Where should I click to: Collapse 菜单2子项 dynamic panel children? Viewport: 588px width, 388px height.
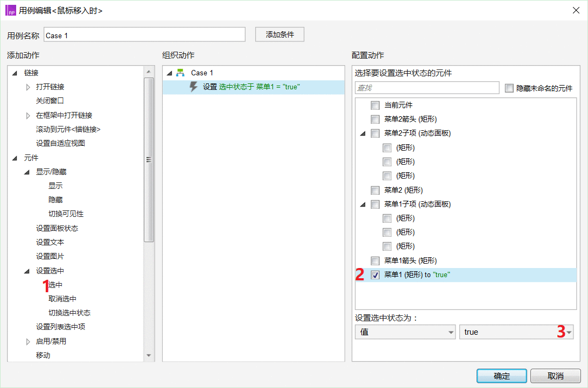[362, 133]
